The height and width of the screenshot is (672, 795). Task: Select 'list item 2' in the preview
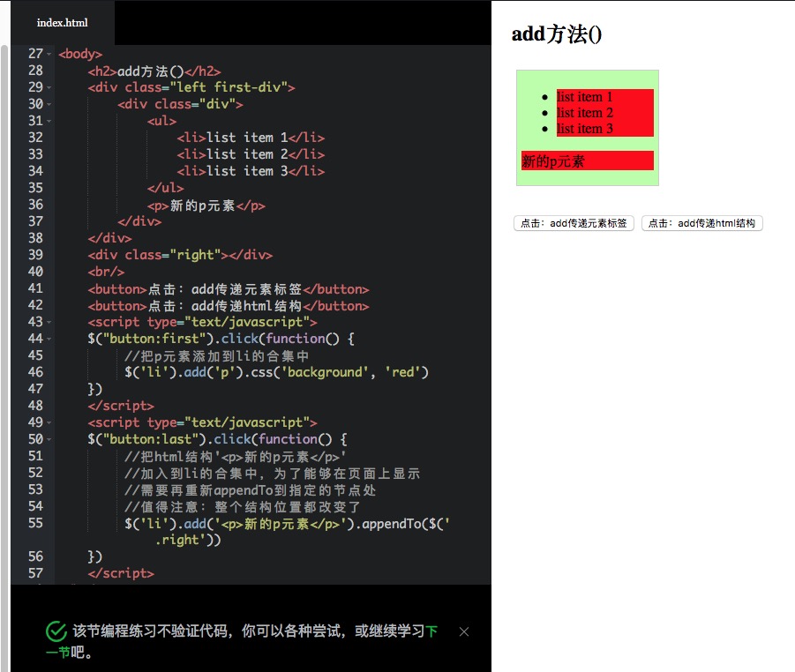(585, 113)
